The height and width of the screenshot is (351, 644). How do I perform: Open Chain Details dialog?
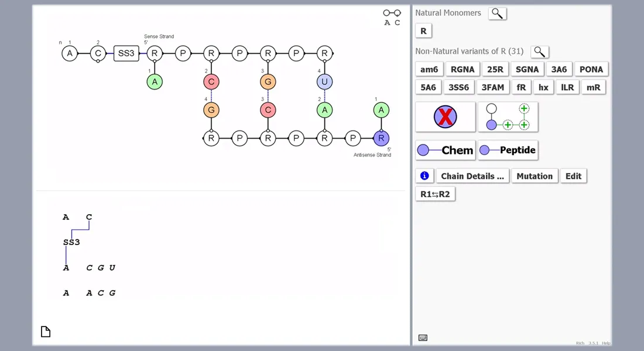coord(472,176)
